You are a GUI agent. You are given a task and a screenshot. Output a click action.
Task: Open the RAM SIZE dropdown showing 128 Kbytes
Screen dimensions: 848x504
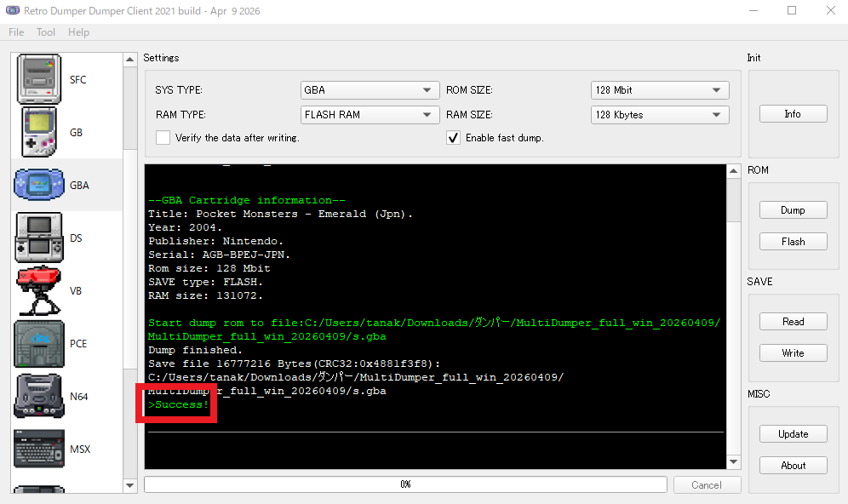[660, 115]
